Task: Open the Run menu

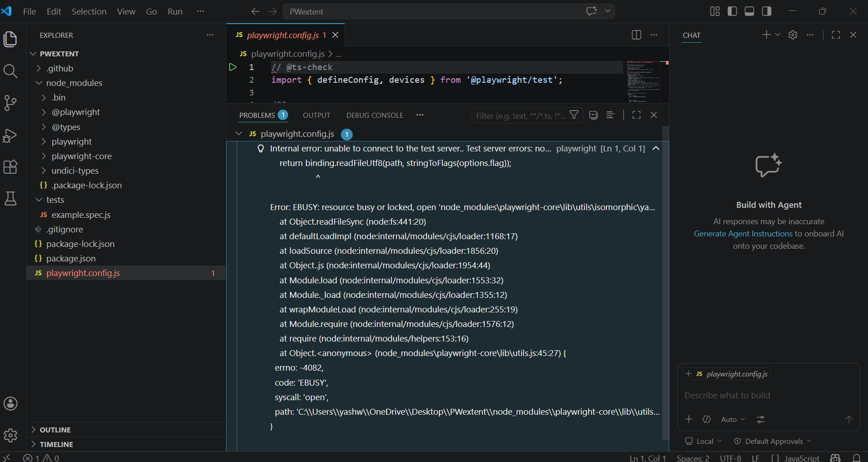Action: tap(175, 11)
